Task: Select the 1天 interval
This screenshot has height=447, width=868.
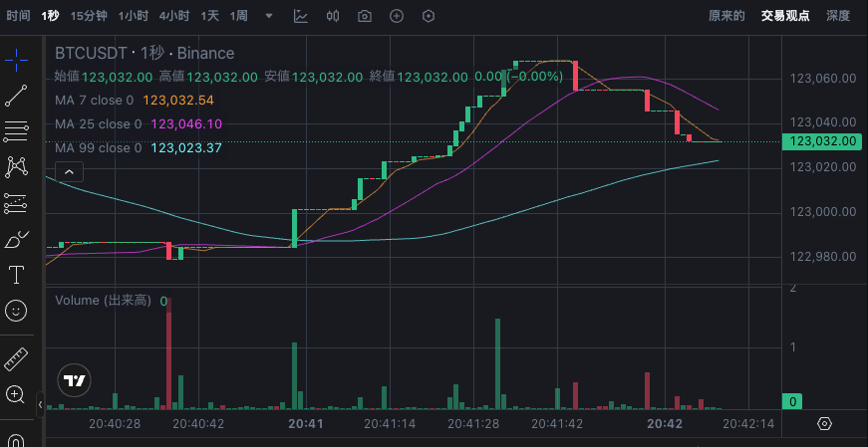Action: [x=210, y=16]
